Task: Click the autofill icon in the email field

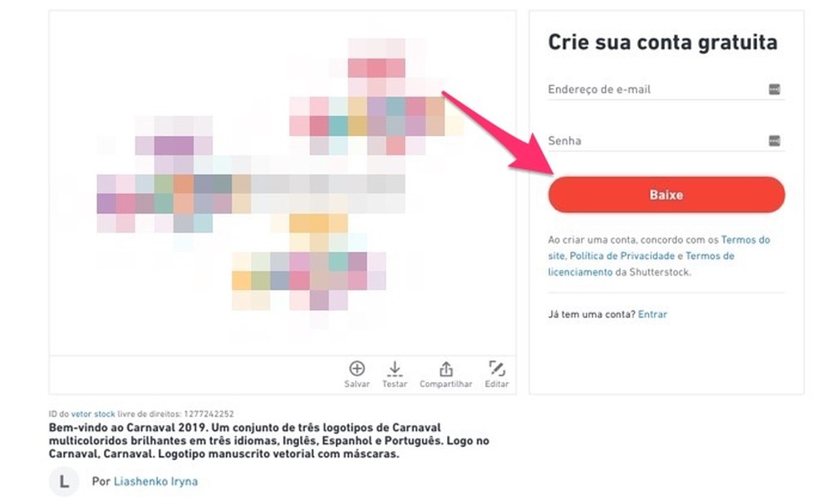Action: click(x=775, y=89)
